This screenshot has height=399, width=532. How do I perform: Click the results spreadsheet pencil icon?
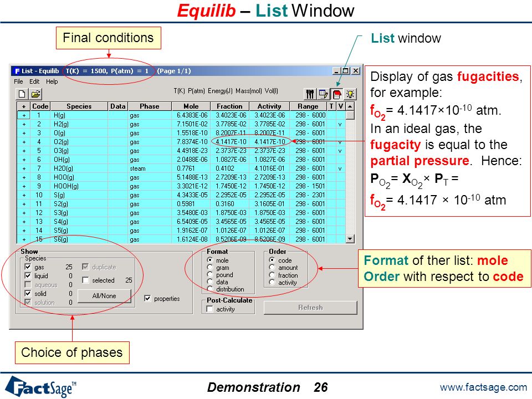pos(323,94)
